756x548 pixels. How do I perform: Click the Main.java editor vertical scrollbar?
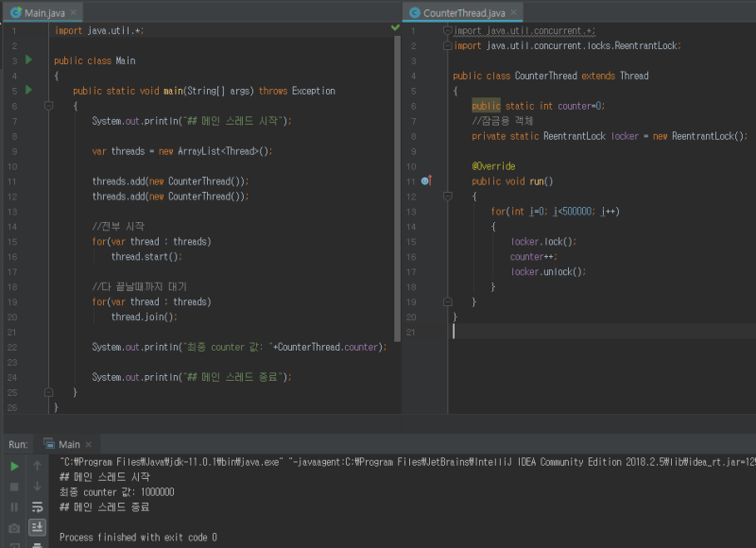tap(397, 189)
